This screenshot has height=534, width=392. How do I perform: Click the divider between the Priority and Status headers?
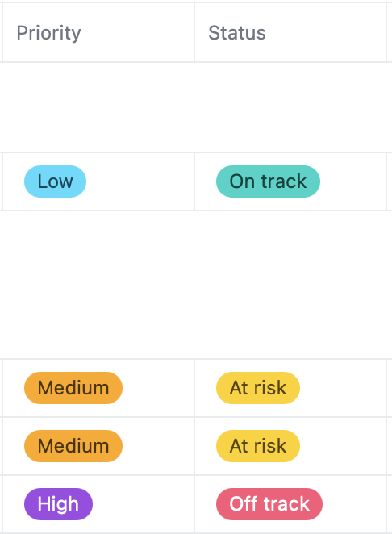tap(194, 33)
